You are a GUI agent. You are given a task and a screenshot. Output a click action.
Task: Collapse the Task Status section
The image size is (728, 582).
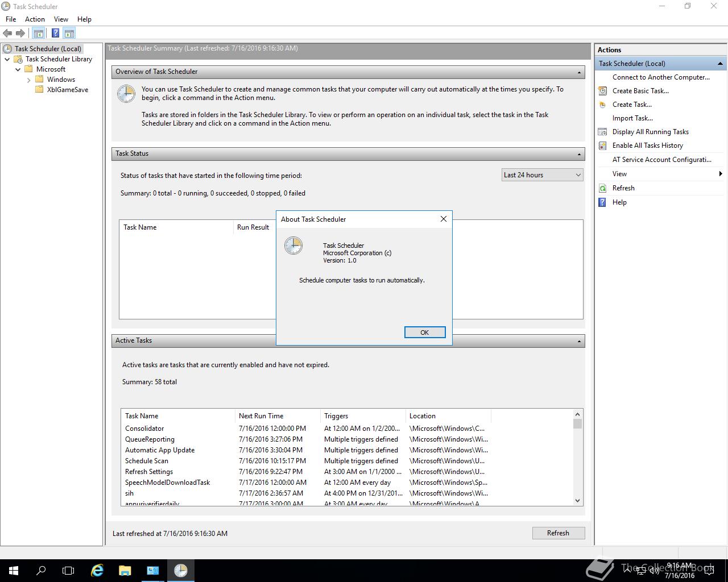point(579,154)
